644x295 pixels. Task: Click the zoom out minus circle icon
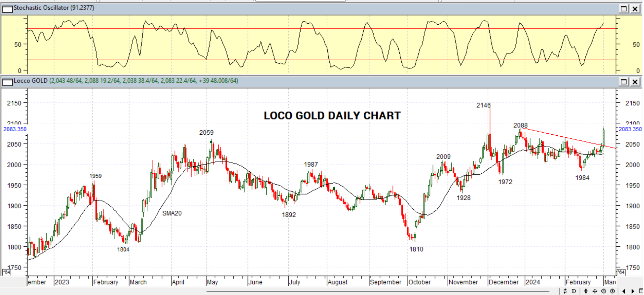pyautogui.click(x=604, y=291)
